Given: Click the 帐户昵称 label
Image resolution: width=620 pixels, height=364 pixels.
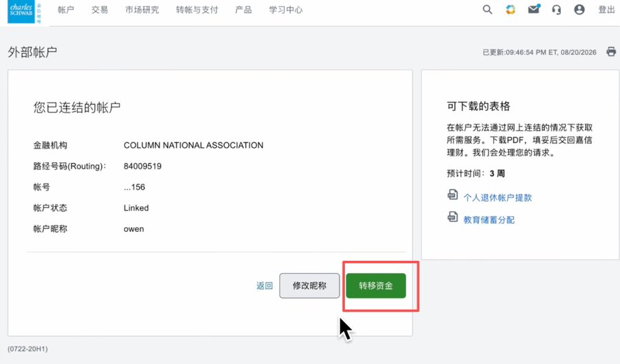Looking at the screenshot, I should coord(50,229).
